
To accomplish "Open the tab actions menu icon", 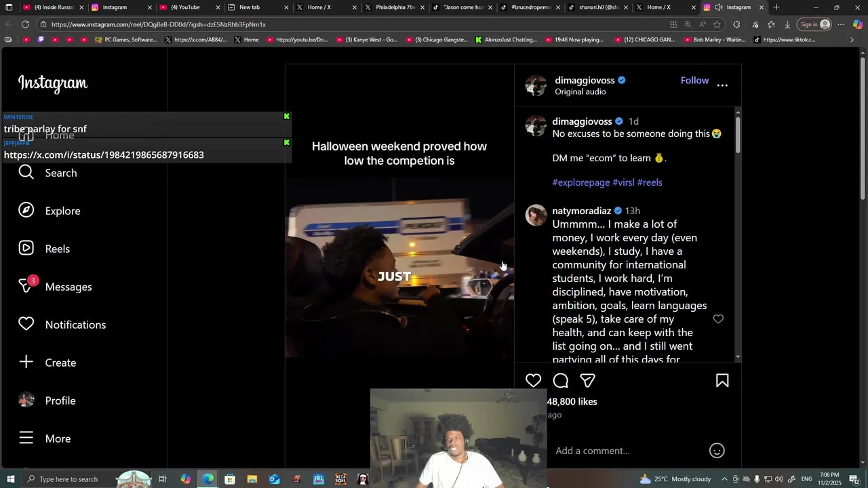I will tap(9, 7).
